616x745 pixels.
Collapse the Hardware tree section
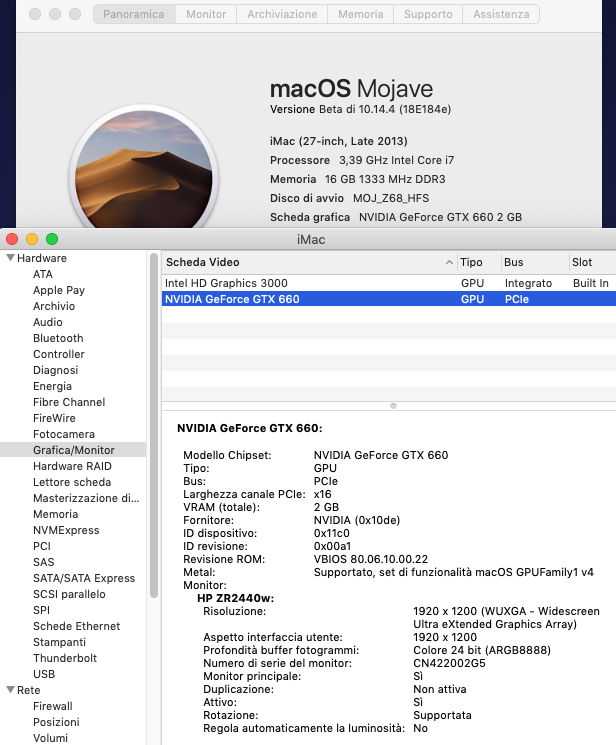(x=10, y=258)
